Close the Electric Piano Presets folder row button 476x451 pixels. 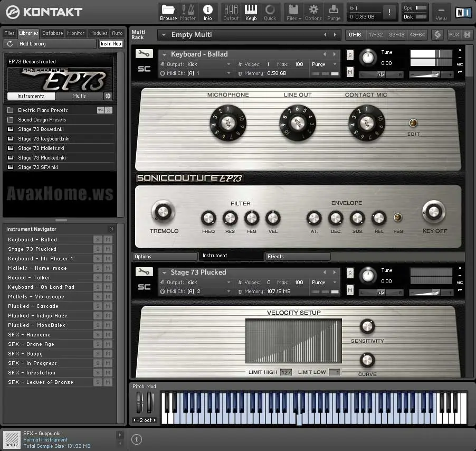click(x=108, y=110)
